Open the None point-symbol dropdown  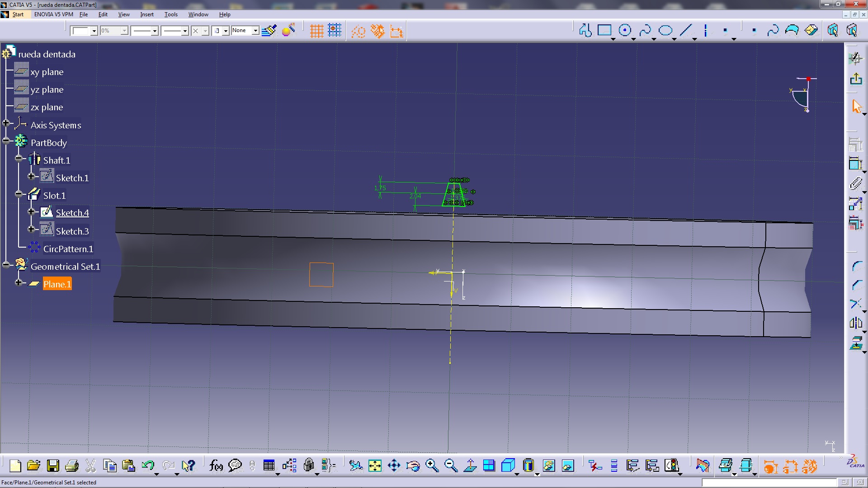255,31
